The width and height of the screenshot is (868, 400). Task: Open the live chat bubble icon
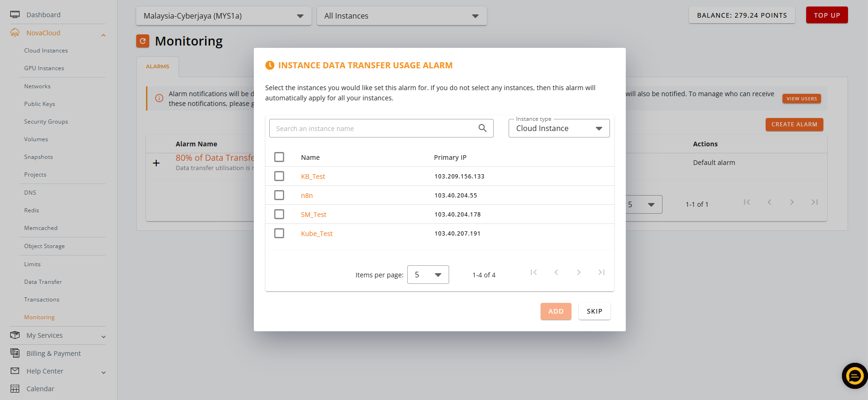coord(855,376)
